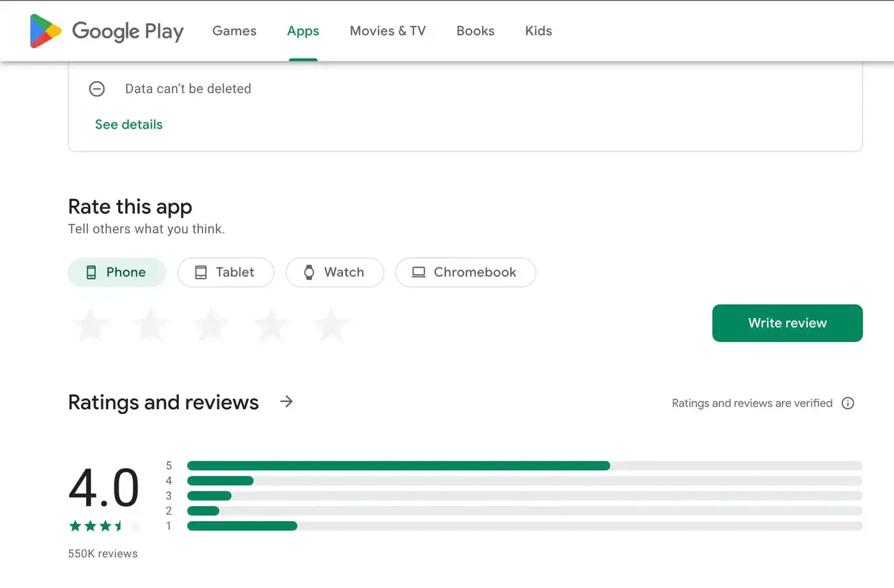Select the Tablet device icon
The height and width of the screenshot is (588, 894).
click(x=200, y=272)
